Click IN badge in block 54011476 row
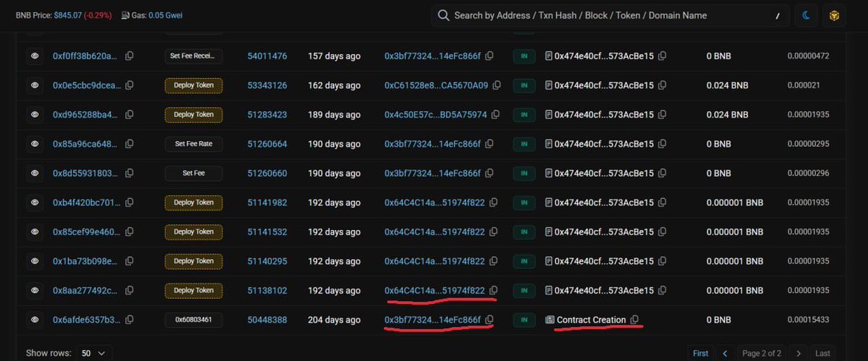This screenshot has width=868, height=361. [524, 56]
